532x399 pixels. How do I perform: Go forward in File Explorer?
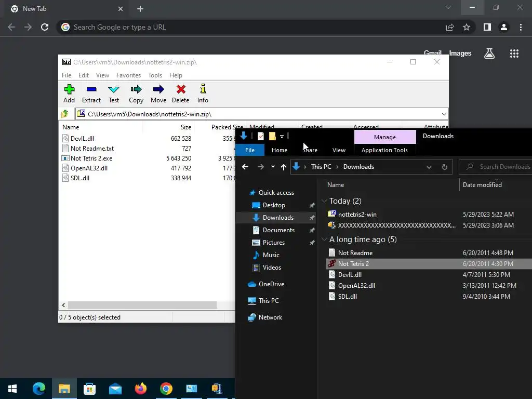point(260,167)
